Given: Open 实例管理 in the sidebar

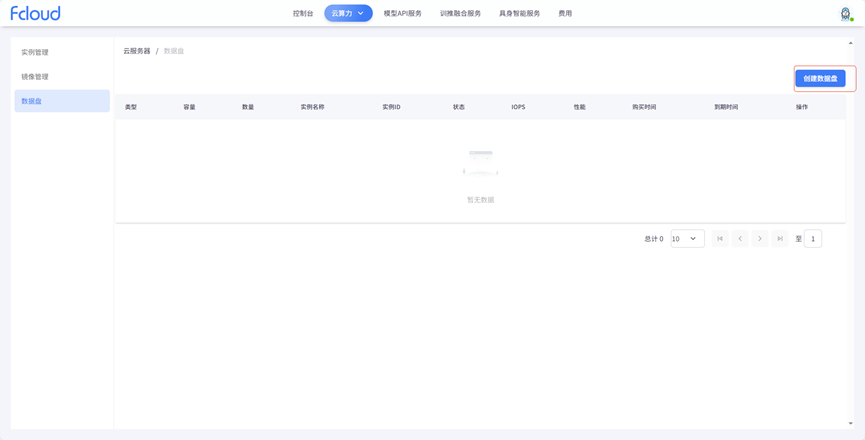Looking at the screenshot, I should click(35, 52).
